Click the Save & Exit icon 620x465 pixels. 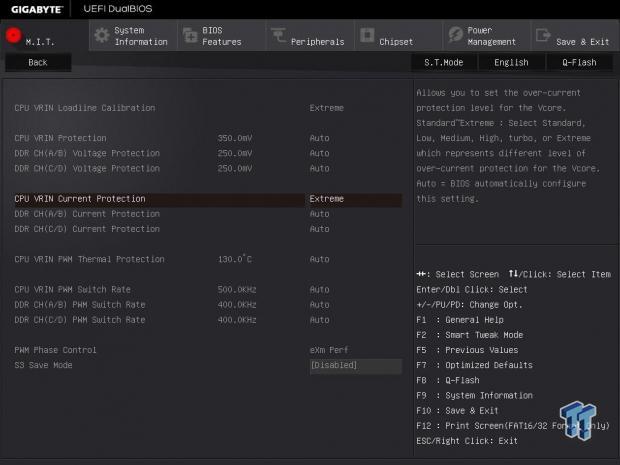542,36
